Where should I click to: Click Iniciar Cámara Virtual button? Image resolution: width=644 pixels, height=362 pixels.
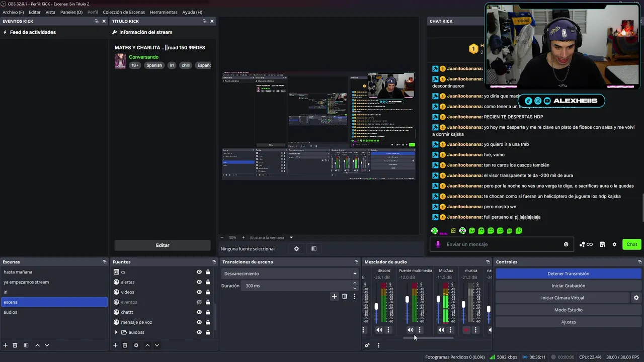click(562, 298)
